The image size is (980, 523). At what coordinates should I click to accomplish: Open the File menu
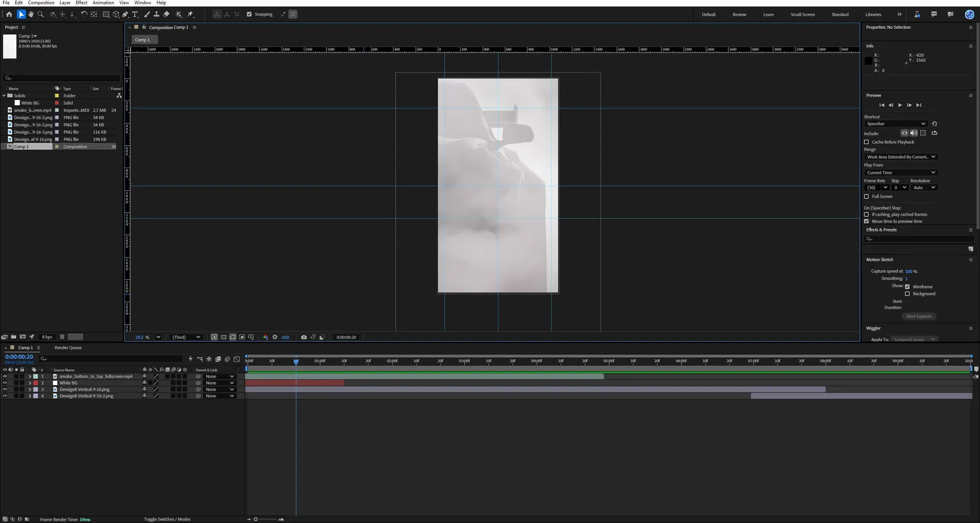[x=6, y=2]
